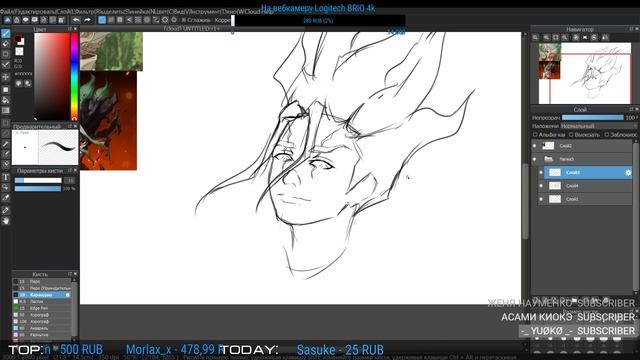Select the Размытие brush

point(42,335)
